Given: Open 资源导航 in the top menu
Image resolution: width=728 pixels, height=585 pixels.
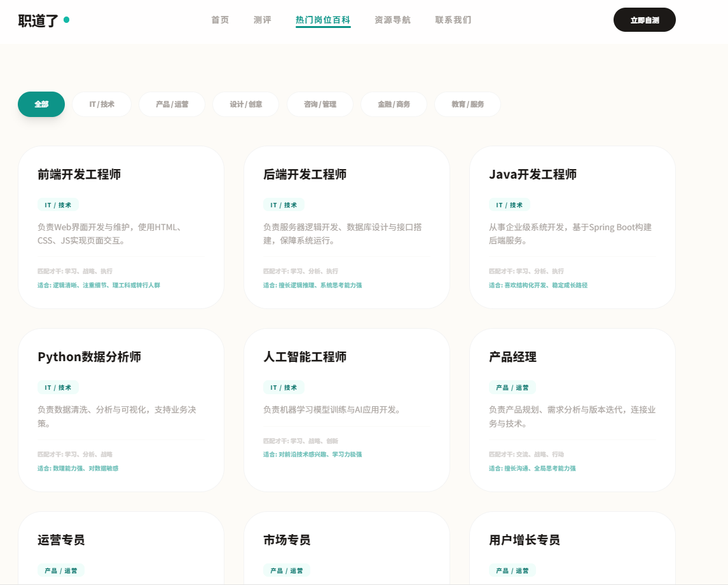Looking at the screenshot, I should tap(392, 20).
